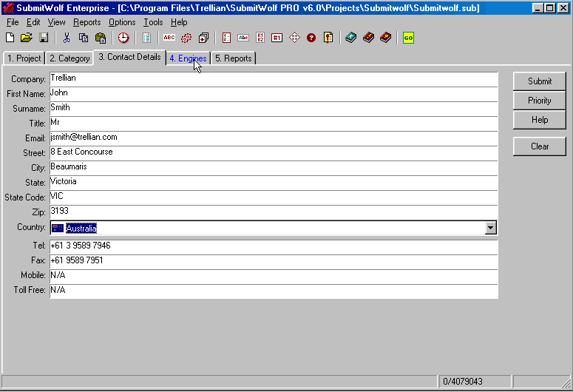This screenshot has height=392, width=573.
Task: Click the State field containing Victoria
Action: (274, 183)
